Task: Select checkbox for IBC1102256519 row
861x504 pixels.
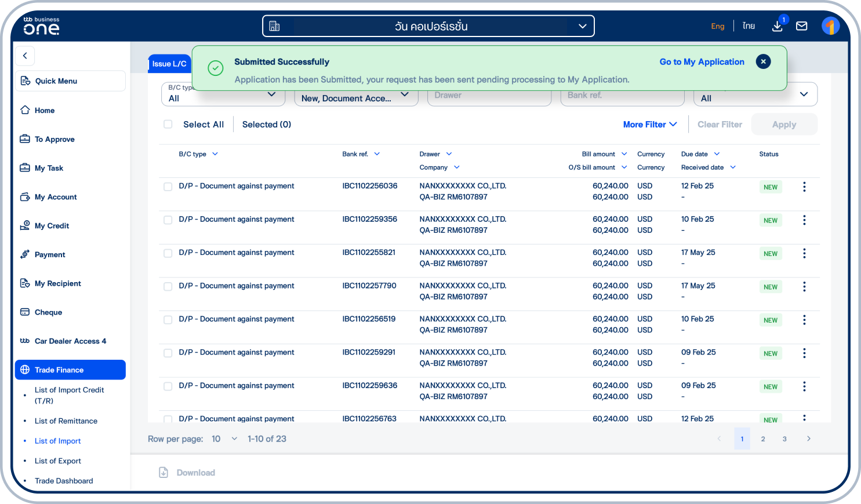Action: (x=168, y=320)
